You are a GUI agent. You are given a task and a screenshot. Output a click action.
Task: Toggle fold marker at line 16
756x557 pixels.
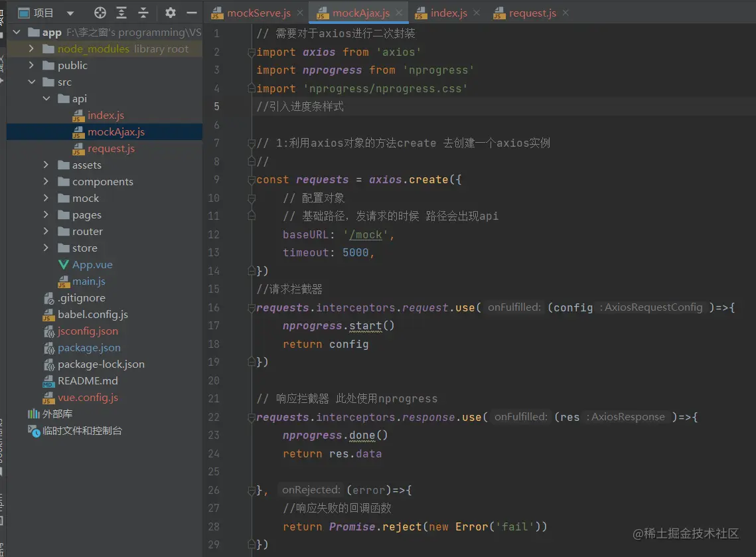click(x=252, y=307)
